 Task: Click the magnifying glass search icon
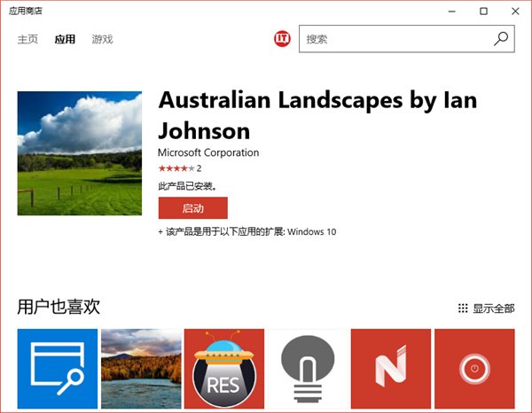pos(501,39)
